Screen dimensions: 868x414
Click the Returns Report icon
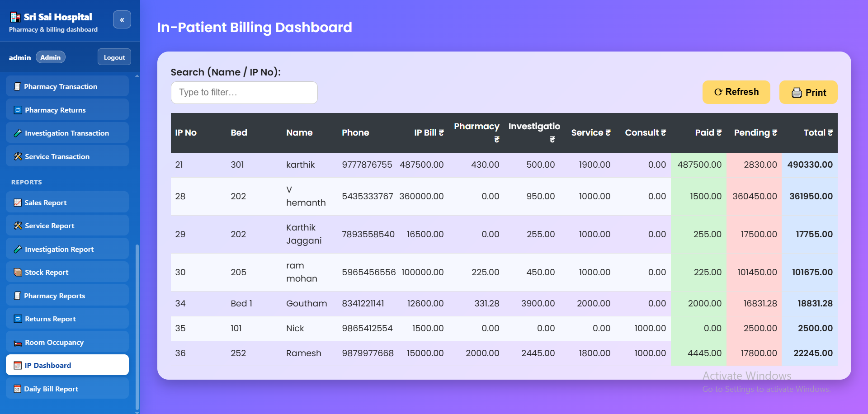(x=18, y=319)
